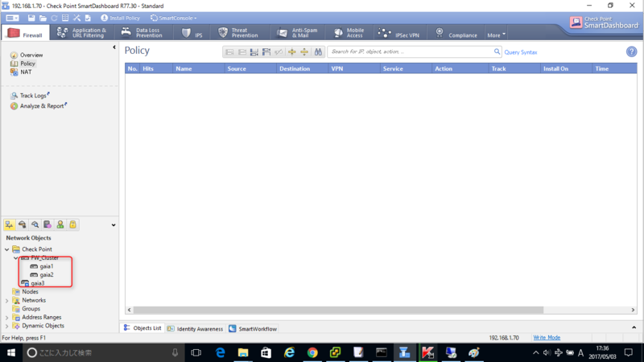
Task: Open the Query Syntax link
Action: pyautogui.click(x=521, y=52)
